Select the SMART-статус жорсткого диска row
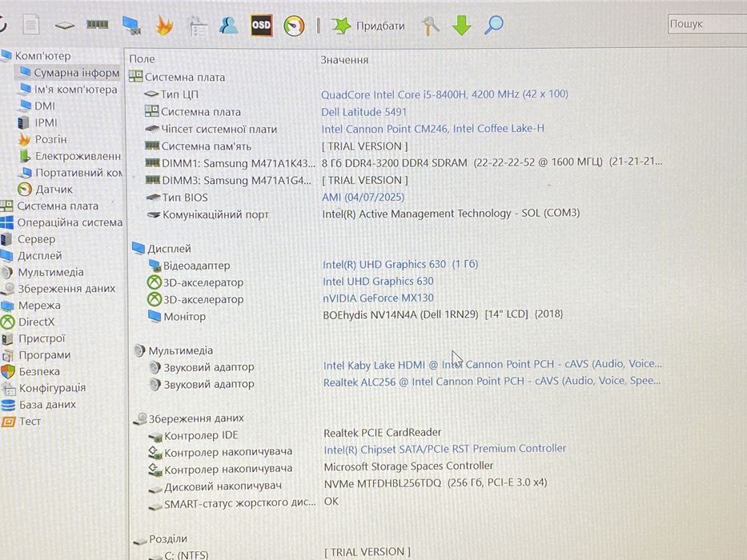 tap(243, 502)
